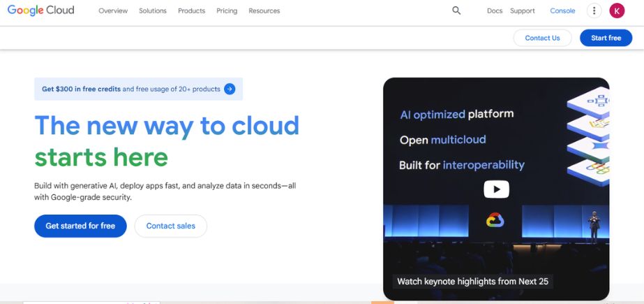Click the Contact sales button
Viewport: 644px width, 304px height.
click(x=171, y=226)
